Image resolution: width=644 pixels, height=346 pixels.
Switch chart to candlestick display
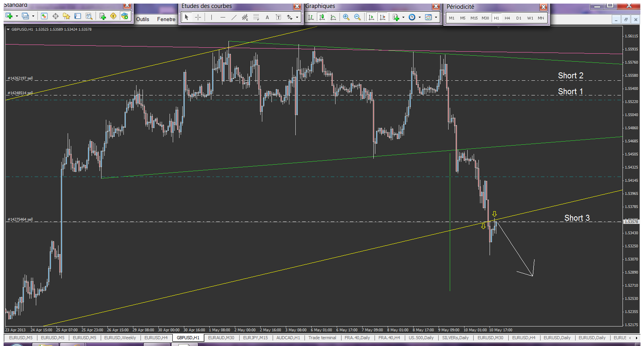point(322,17)
